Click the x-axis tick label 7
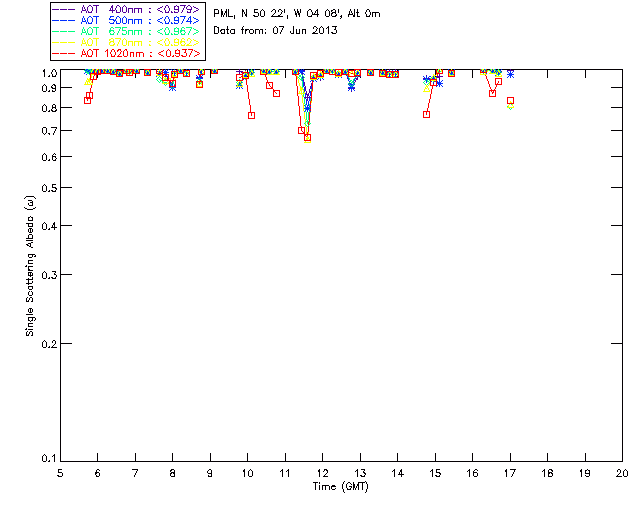 135,473
